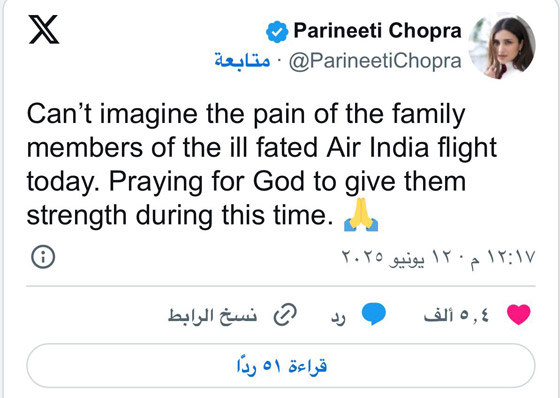Viewport: 560px width, 398px height.
Task: Click the blue verified badge icon
Action: 277,32
